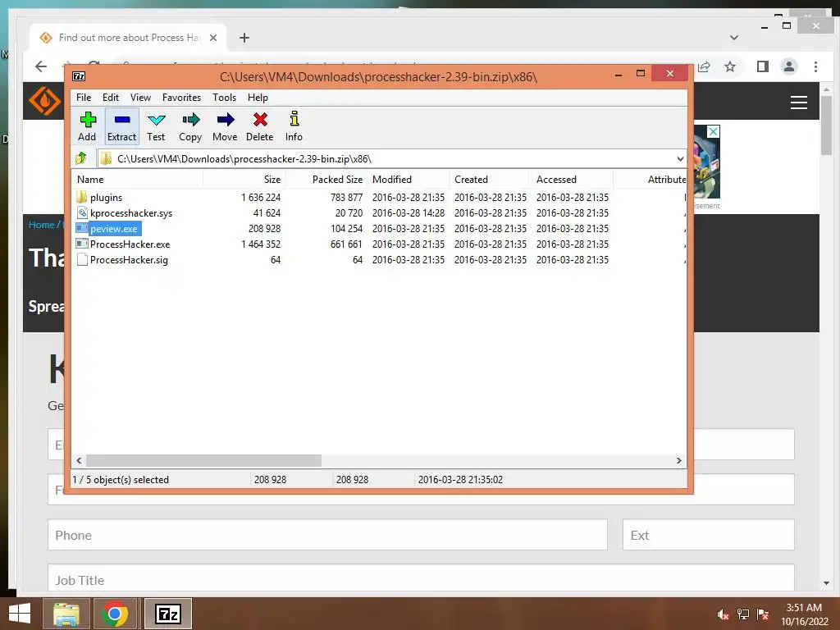Click the Info toolbar button
Screen dimensions: 840x630
click(x=294, y=126)
